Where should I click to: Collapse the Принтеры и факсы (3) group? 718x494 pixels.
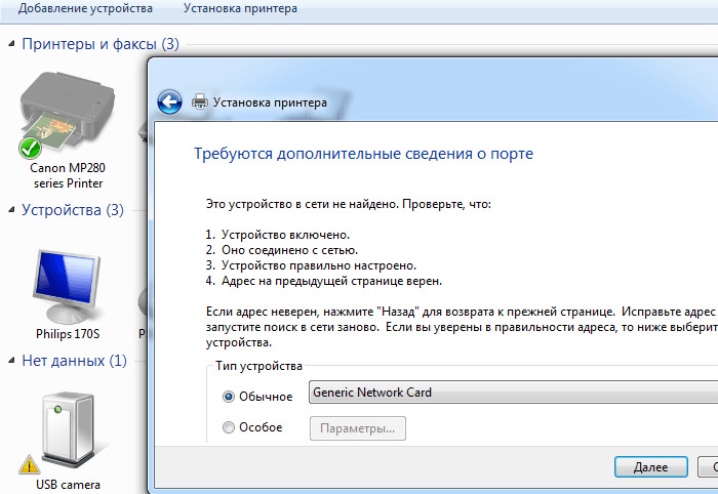(11, 44)
